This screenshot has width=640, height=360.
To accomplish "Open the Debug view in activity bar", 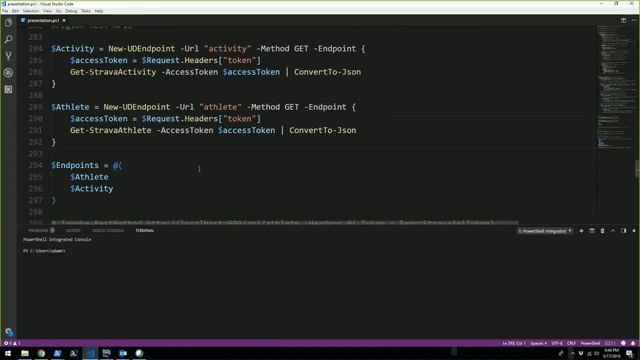I will click(8, 73).
